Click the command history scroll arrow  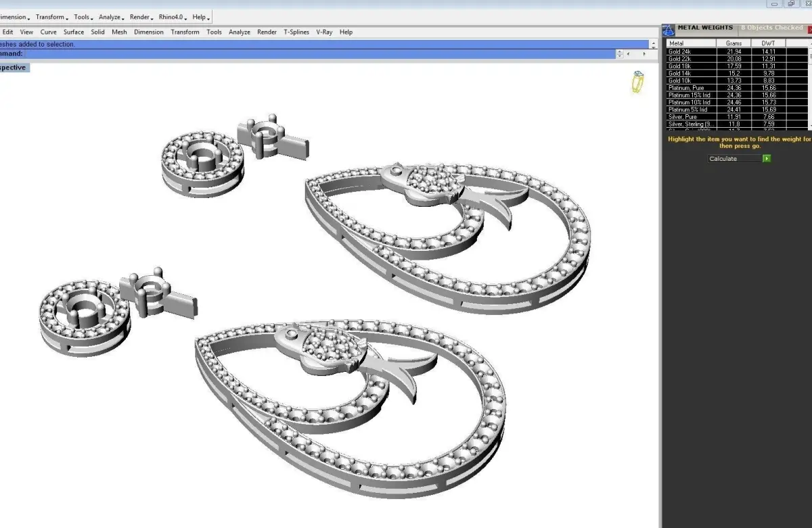(653, 45)
